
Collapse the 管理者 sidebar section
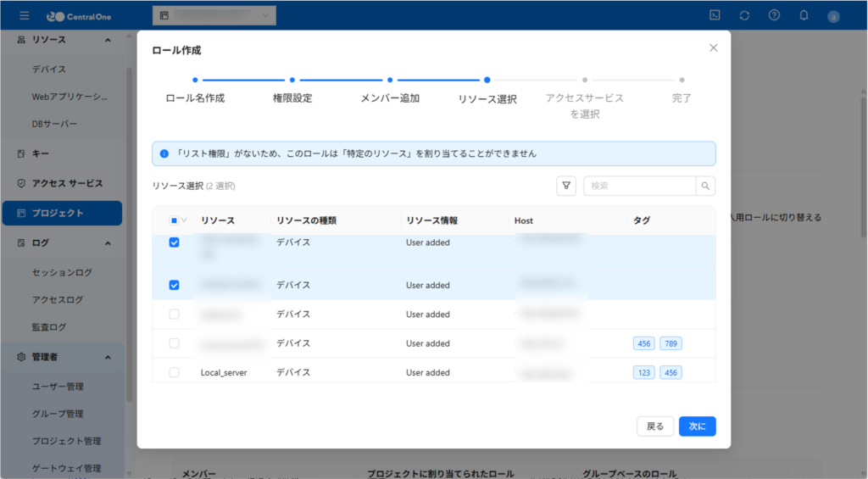(x=108, y=357)
